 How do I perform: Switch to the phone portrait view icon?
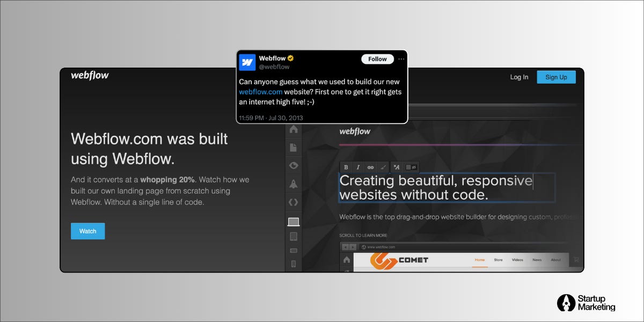[294, 264]
